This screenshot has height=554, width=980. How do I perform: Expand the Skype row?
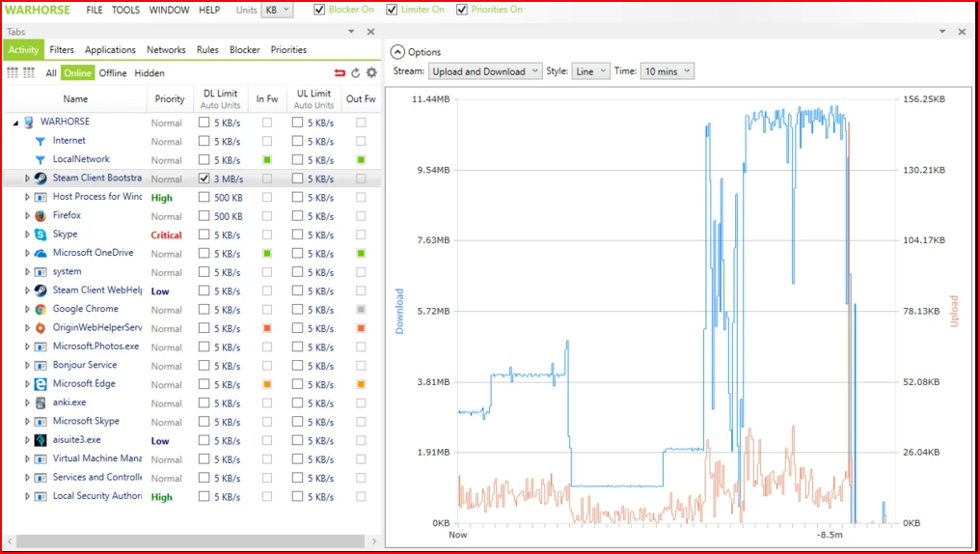(27, 235)
